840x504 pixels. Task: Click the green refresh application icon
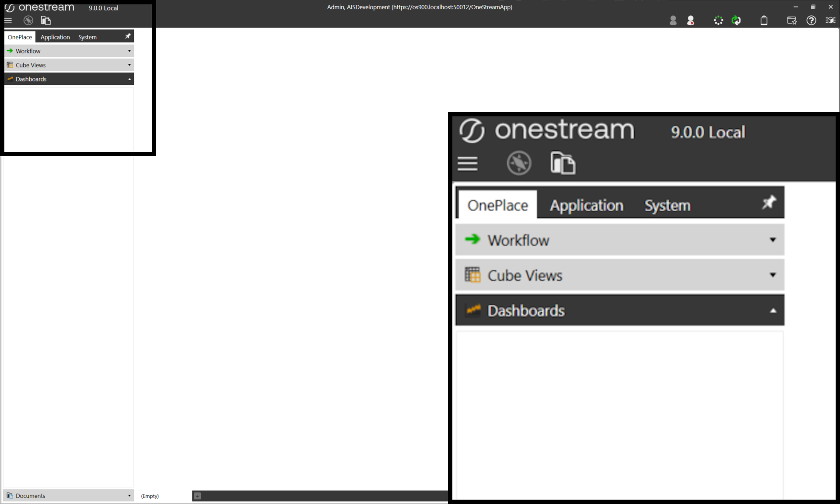(736, 21)
